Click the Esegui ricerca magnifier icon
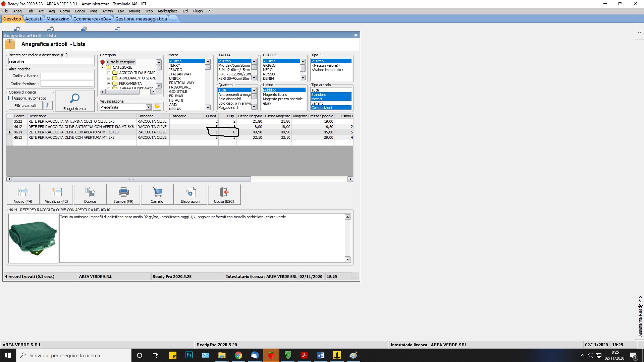 tap(74, 98)
